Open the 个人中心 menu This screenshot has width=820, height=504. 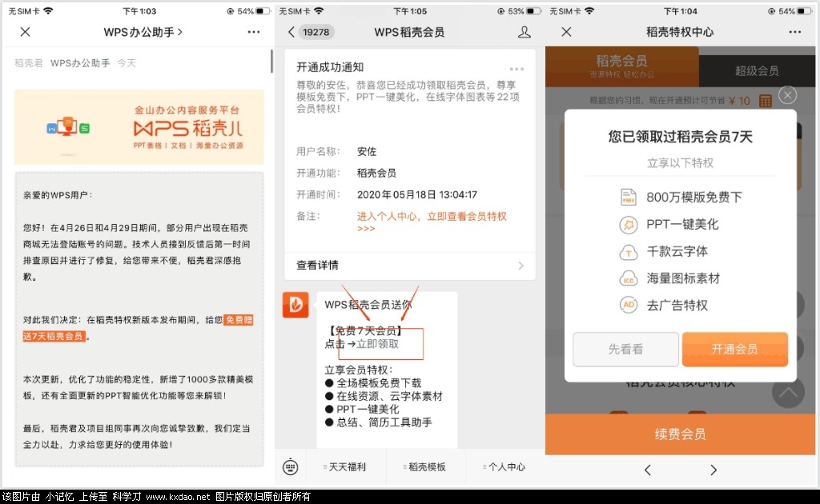click(x=505, y=467)
